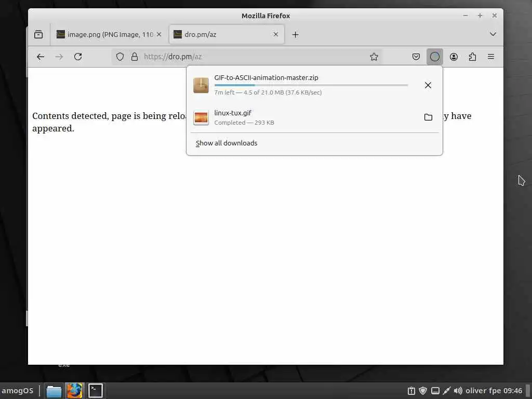Open the Firefox account icon
Image resolution: width=532 pixels, height=399 pixels.
pos(454,57)
